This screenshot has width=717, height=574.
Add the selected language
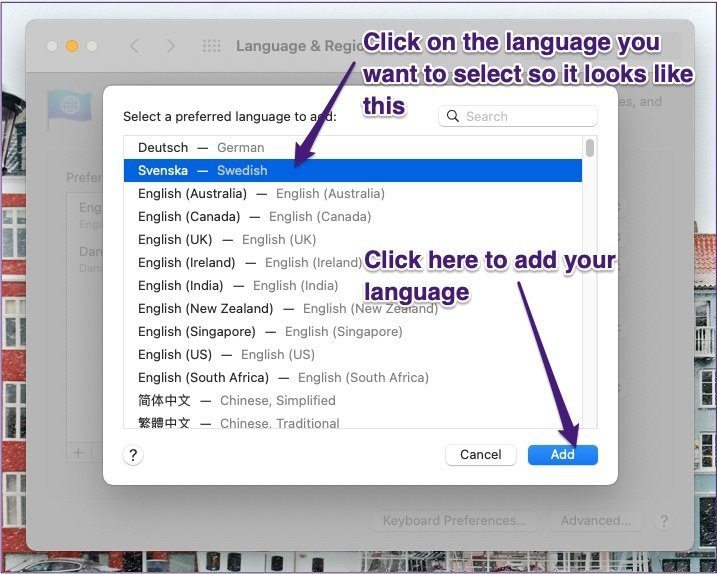pos(562,455)
